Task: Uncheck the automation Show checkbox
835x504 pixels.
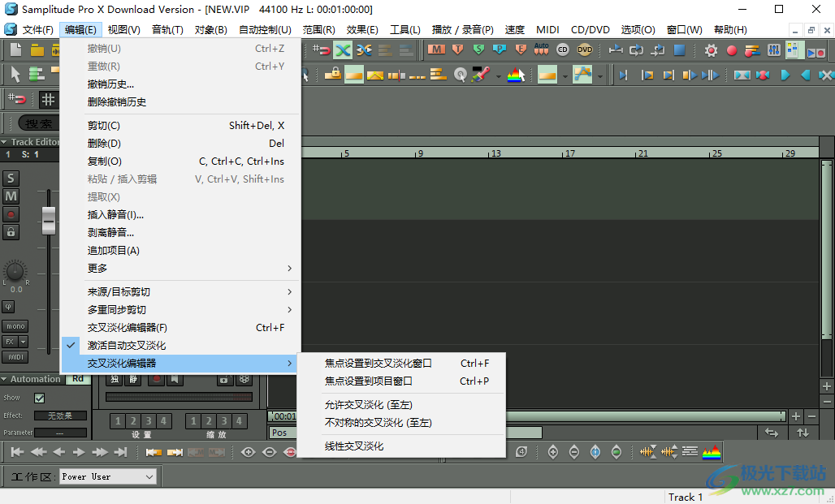Action: point(40,398)
